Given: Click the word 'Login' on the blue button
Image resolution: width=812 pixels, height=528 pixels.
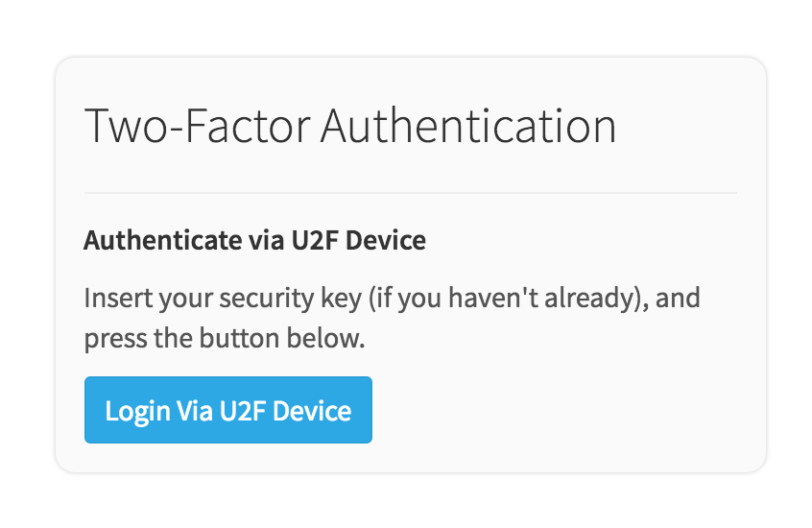Looking at the screenshot, I should [x=137, y=411].
